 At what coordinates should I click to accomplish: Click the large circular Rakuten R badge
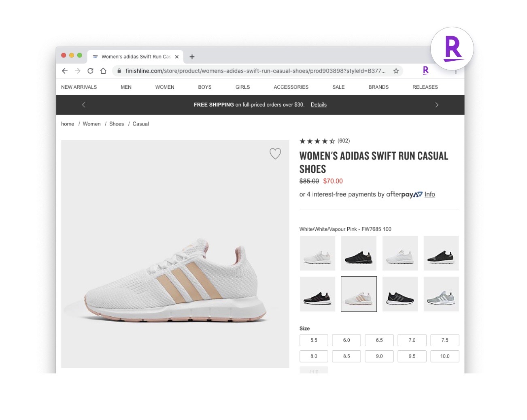coord(452,49)
